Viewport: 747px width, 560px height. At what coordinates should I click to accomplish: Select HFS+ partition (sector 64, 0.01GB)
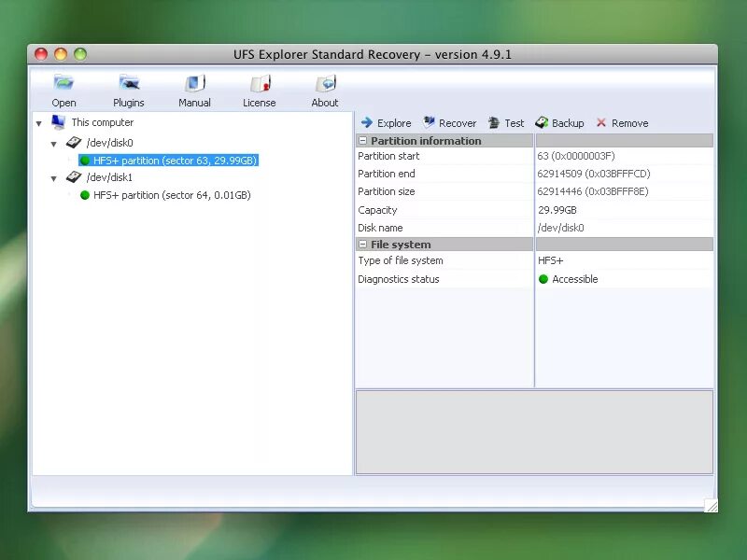tap(172, 195)
